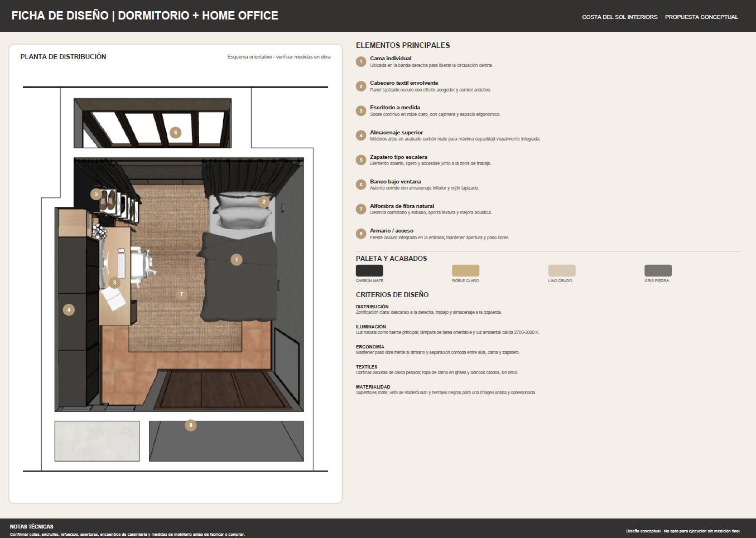Click the 'FICHA DE DISEÑO | DORMITORIO + HOME OFFICE' title
This screenshot has width=756, height=538.
145,16
